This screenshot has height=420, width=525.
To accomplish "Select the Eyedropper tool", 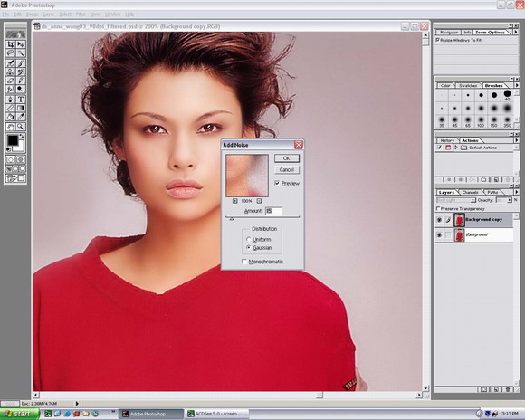I will point(21,117).
